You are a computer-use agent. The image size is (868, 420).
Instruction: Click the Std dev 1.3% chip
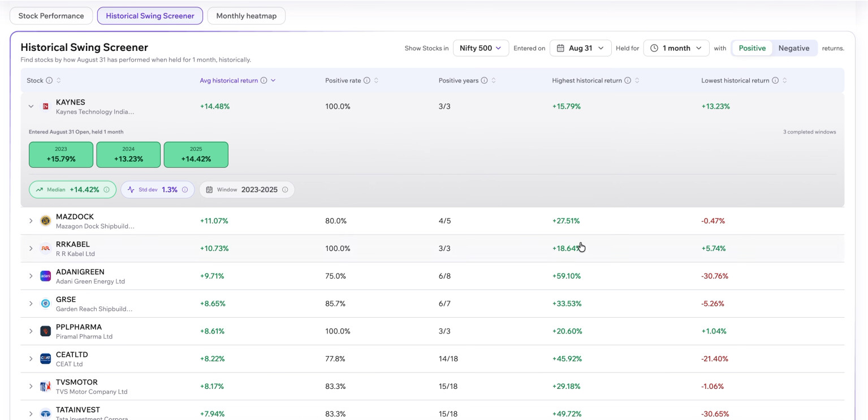(x=158, y=190)
